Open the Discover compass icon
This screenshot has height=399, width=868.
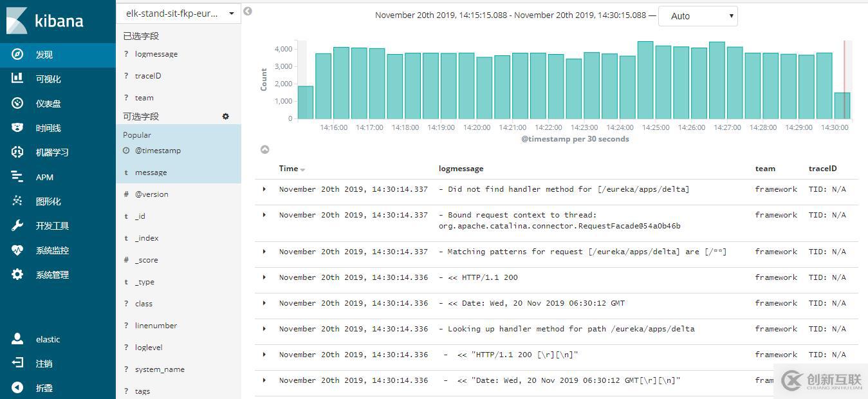click(x=17, y=55)
